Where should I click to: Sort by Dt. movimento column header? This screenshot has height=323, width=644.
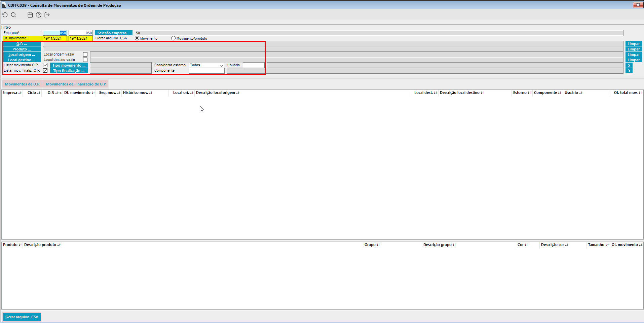(79, 93)
